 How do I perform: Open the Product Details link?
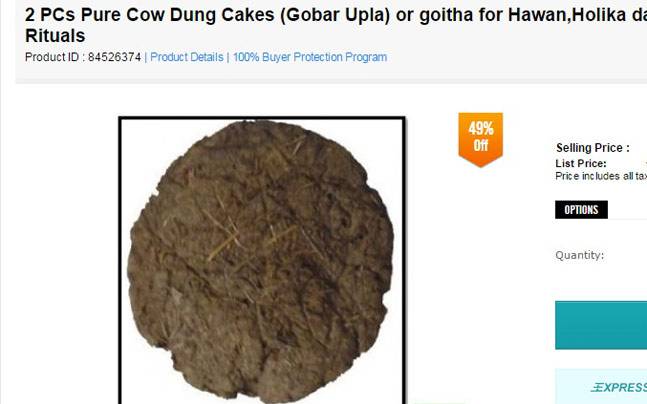187,57
